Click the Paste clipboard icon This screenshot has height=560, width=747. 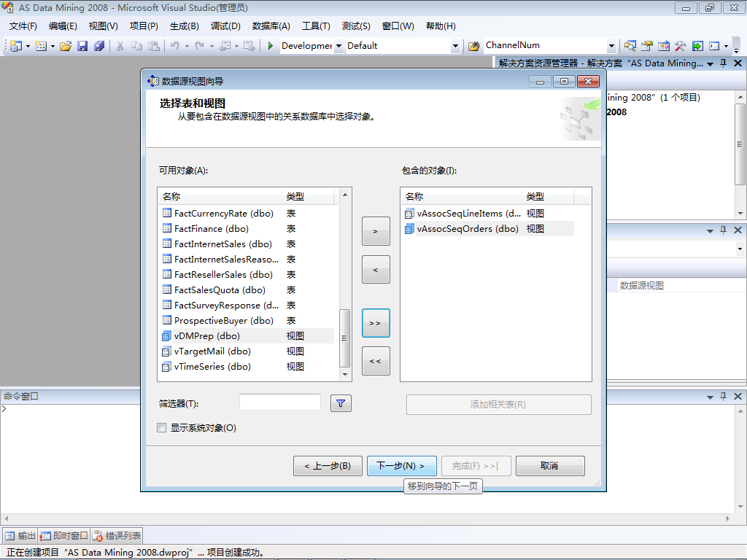[x=153, y=46]
